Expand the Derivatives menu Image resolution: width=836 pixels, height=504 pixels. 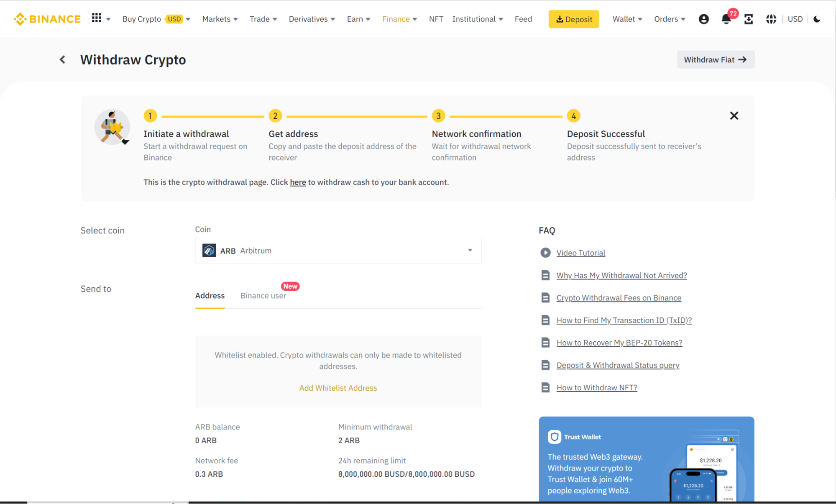coord(312,19)
